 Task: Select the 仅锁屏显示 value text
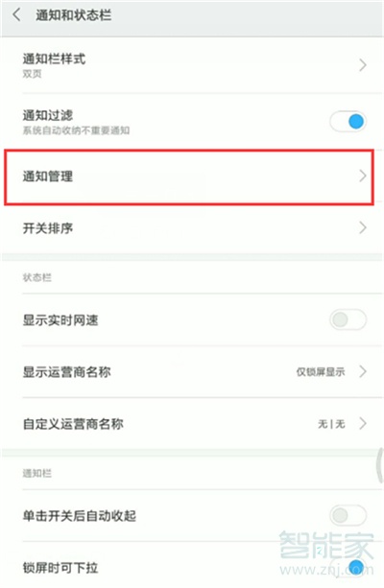[x=321, y=372]
